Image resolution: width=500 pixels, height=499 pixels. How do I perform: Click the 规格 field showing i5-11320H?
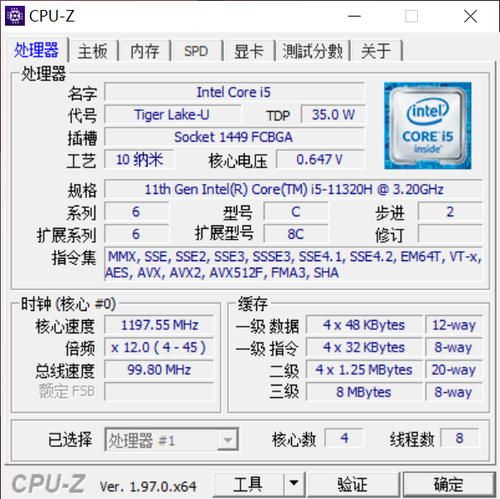294,189
